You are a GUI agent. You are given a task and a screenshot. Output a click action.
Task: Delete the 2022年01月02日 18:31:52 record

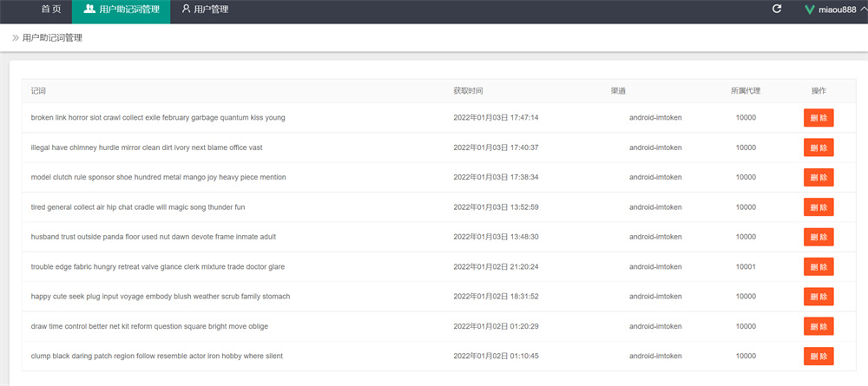pyautogui.click(x=819, y=297)
